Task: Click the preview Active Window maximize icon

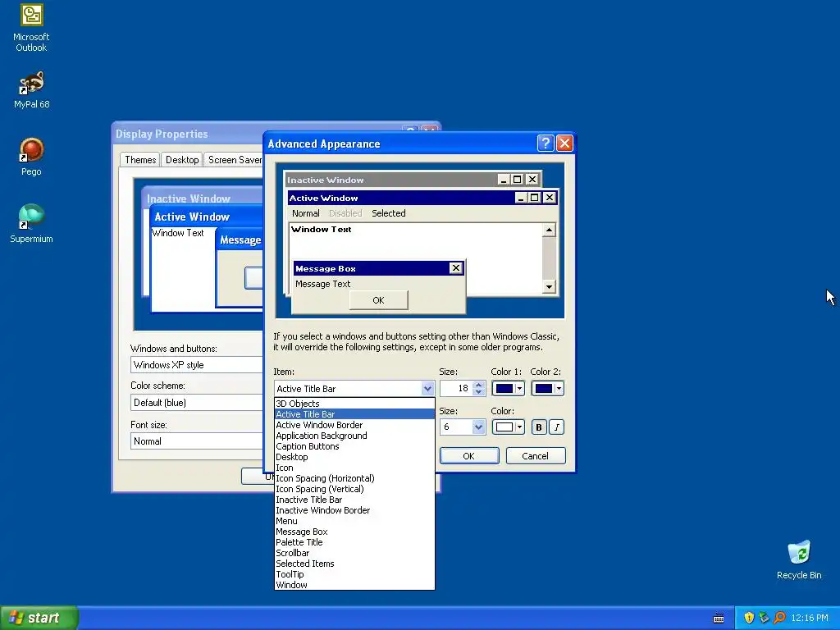Action: 535,198
